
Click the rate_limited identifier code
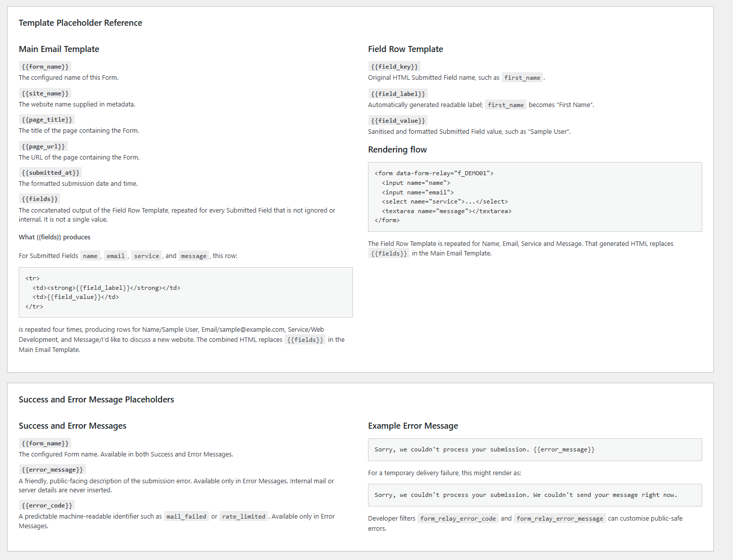244,517
